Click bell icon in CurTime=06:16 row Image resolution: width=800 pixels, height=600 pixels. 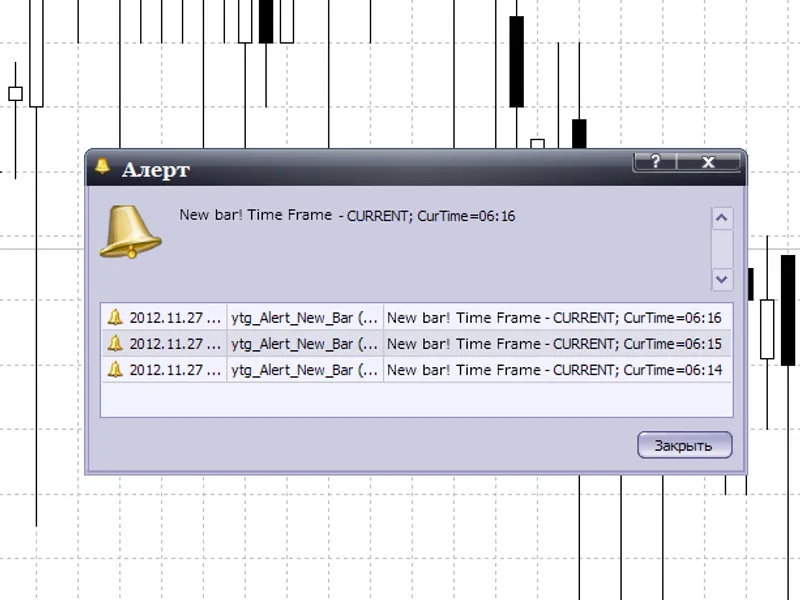click(x=115, y=317)
